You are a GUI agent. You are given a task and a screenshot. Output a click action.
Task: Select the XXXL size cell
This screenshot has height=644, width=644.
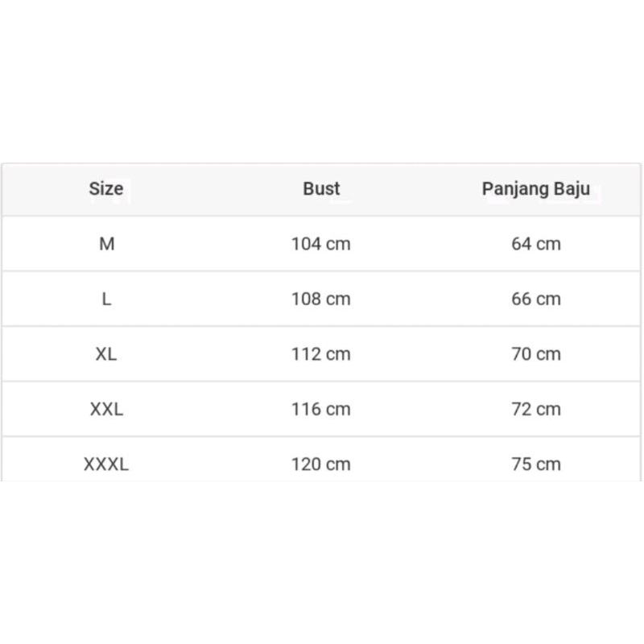(106, 464)
